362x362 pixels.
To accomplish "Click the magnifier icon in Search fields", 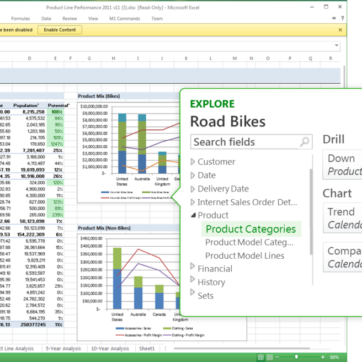I will pos(304,142).
